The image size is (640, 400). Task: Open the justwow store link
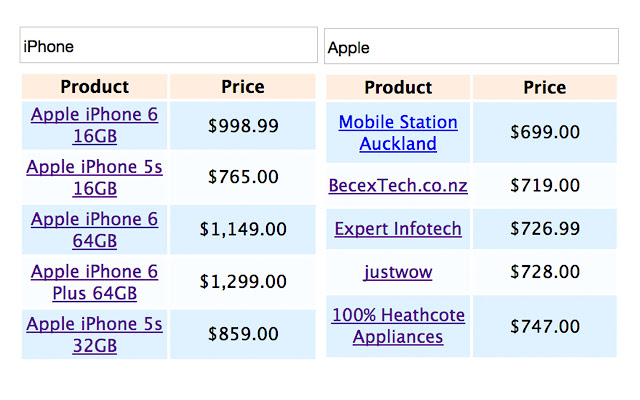(398, 271)
